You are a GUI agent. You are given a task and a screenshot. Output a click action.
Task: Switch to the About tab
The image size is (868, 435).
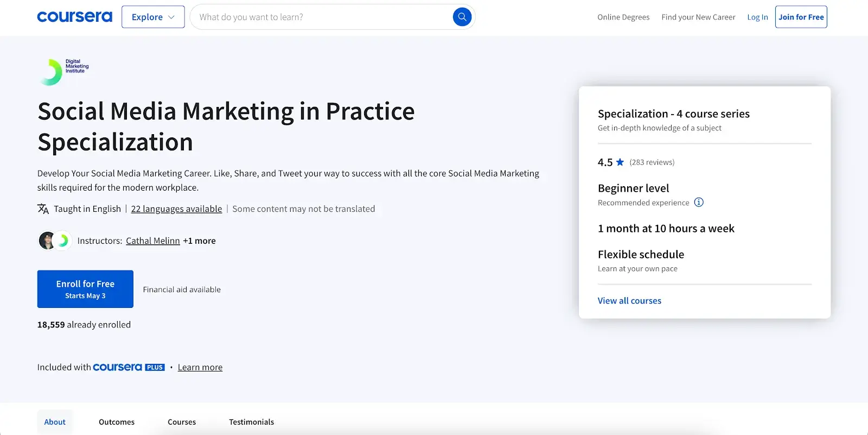click(55, 422)
